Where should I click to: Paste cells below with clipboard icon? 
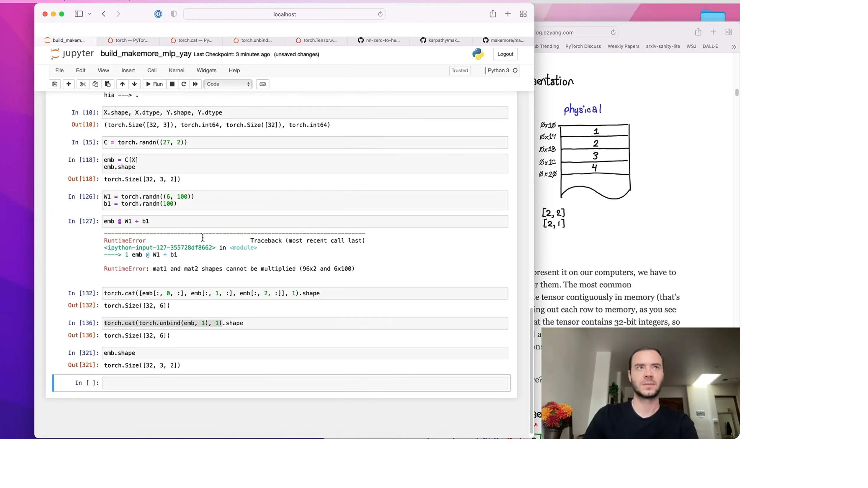coord(108,84)
